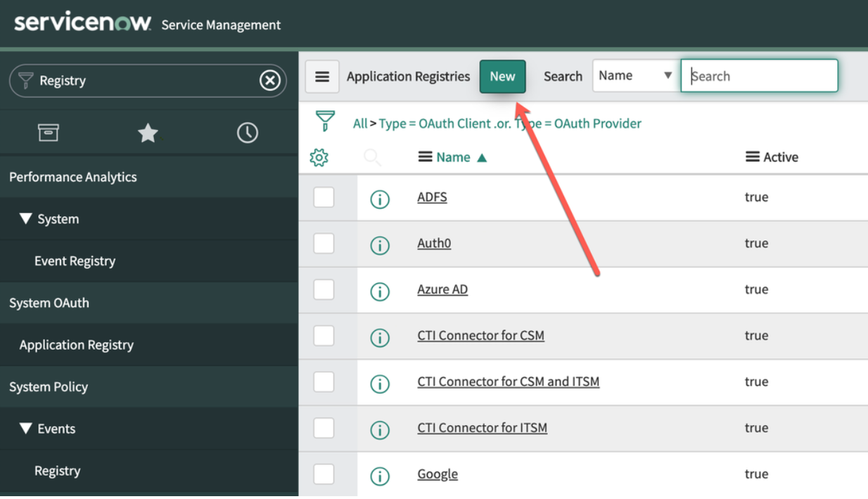The width and height of the screenshot is (868, 499).
Task: Collapse the System section in the sidebar
Action: tap(27, 219)
